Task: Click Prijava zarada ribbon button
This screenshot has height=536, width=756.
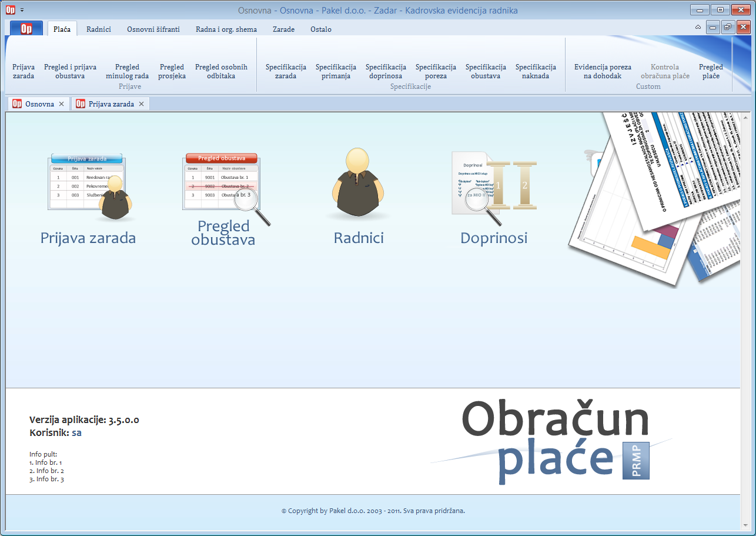Action: (24, 71)
